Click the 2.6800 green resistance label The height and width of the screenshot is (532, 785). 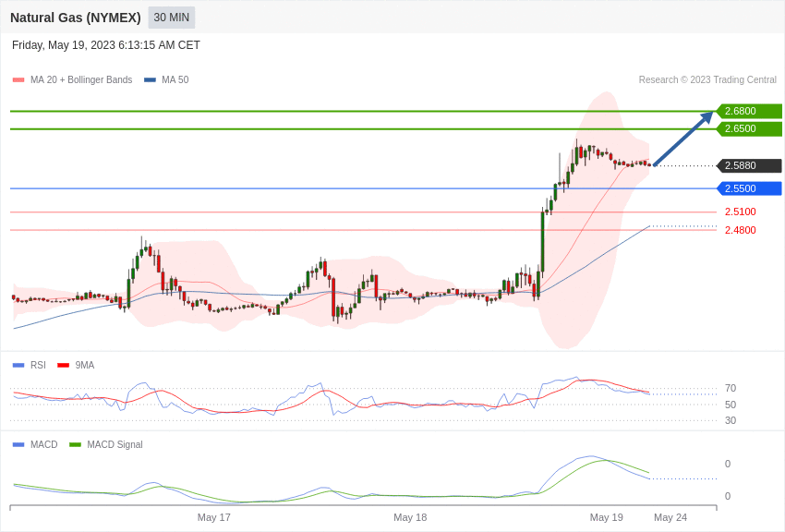point(749,111)
